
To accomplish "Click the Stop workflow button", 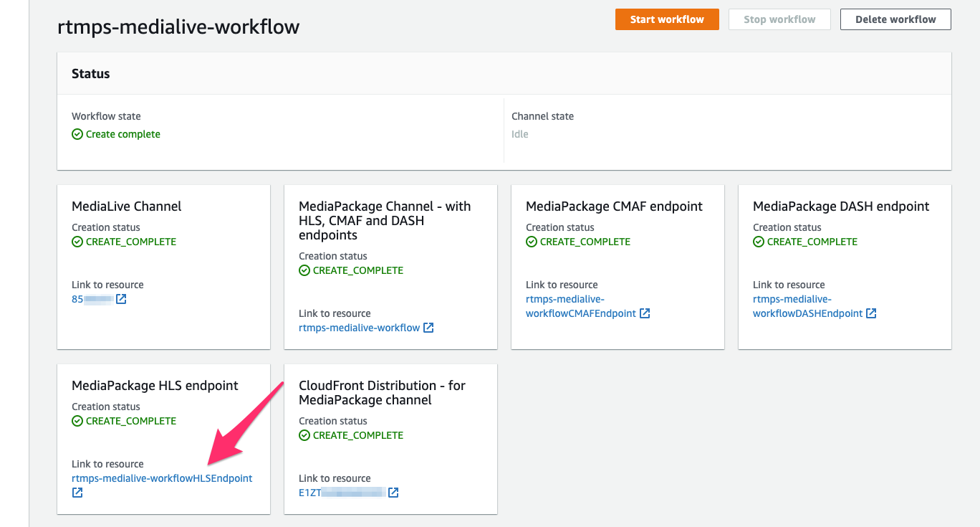I will coord(779,19).
